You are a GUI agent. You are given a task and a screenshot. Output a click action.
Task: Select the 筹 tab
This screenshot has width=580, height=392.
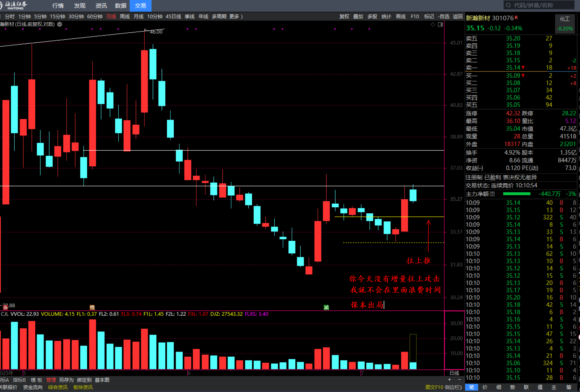click(568, 387)
